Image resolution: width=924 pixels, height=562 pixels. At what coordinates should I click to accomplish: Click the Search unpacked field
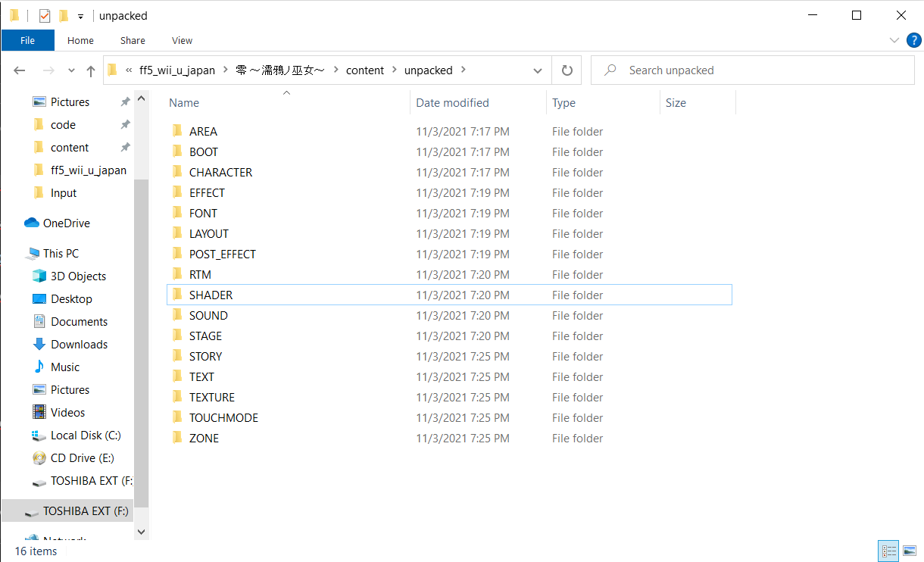[752, 70]
